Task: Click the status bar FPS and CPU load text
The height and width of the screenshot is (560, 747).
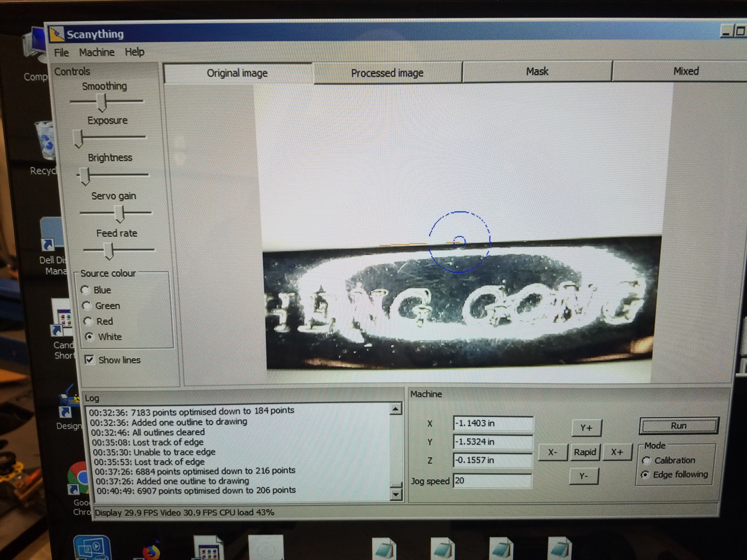Action: click(185, 513)
